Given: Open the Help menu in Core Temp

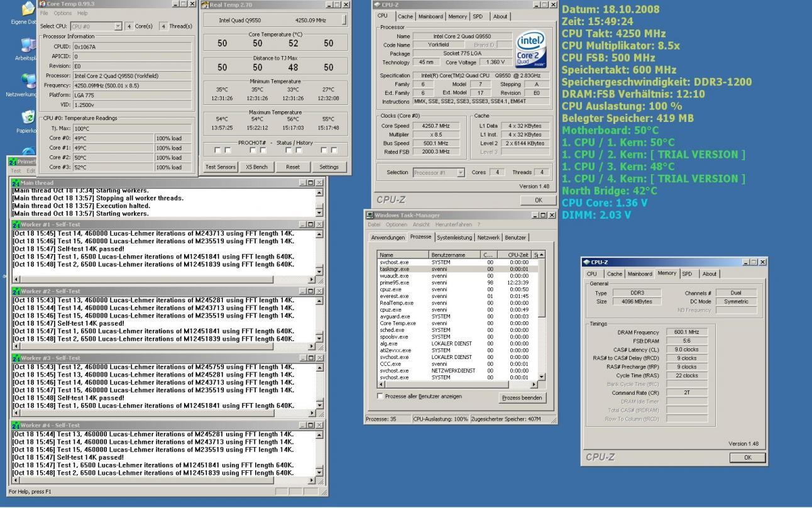Looking at the screenshot, I should (x=83, y=13).
